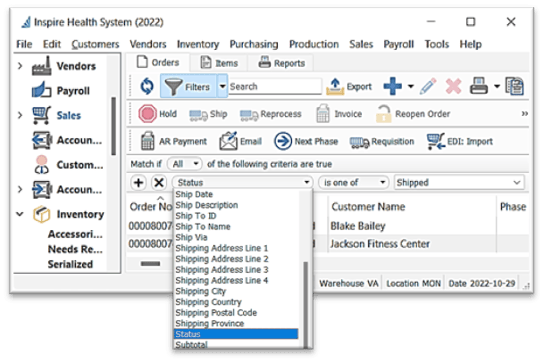The height and width of the screenshot is (362, 544).
Task: Click the Invoice calculator button
Action: [x=339, y=114]
